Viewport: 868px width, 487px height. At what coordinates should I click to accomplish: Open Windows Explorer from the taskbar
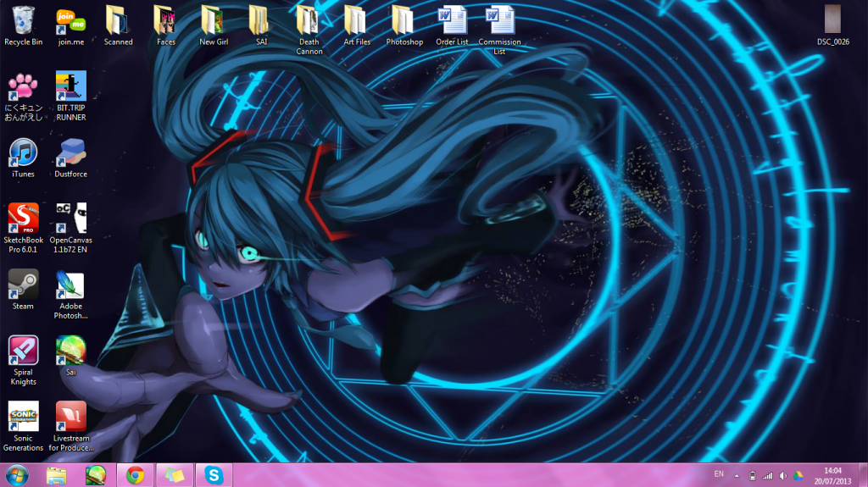57,475
